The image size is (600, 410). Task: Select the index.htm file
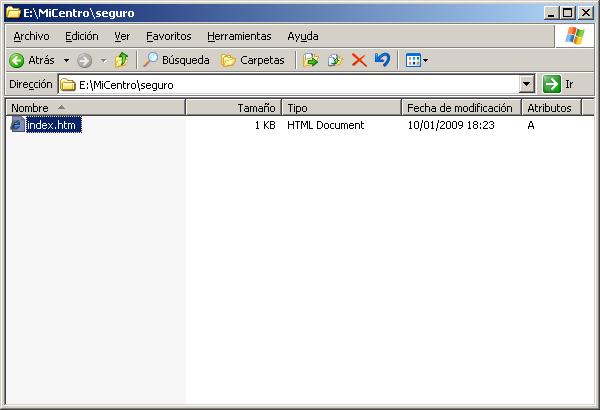pos(52,125)
